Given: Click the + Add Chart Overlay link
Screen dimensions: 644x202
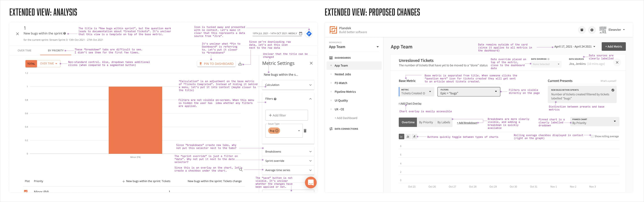Looking at the screenshot, I should [410, 103].
